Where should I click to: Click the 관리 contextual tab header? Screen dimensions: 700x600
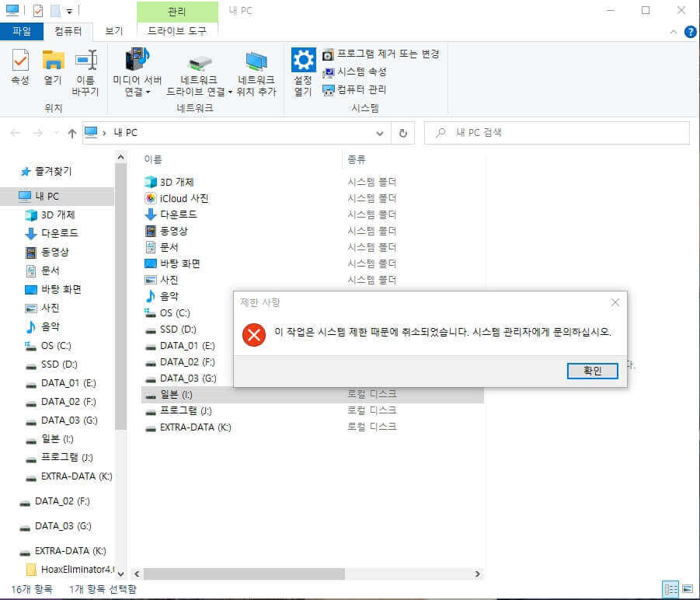coord(177,12)
